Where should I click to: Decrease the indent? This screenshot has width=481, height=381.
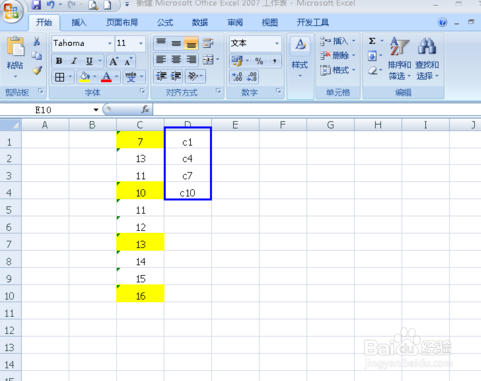pos(161,76)
